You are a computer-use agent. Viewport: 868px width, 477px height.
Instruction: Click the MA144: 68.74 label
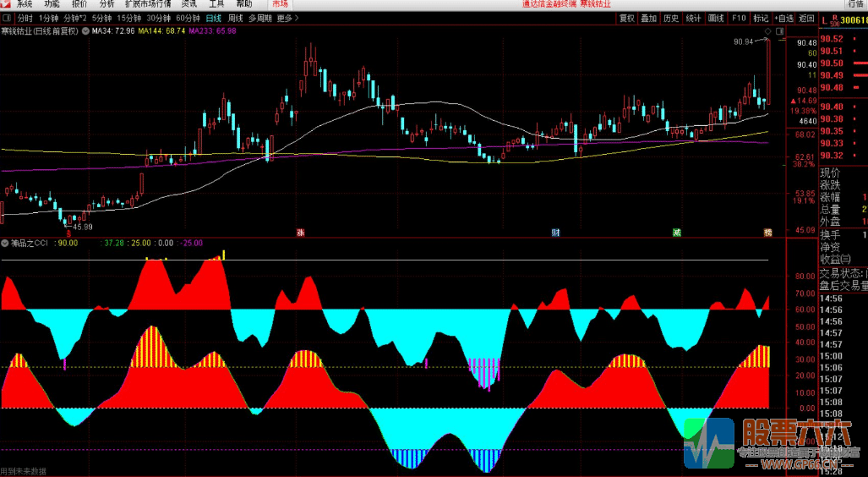click(161, 31)
